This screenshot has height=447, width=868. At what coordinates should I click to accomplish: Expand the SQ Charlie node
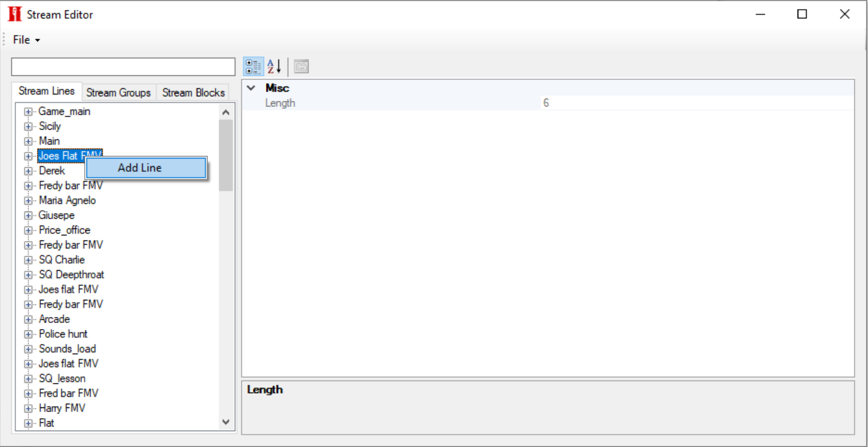click(28, 260)
